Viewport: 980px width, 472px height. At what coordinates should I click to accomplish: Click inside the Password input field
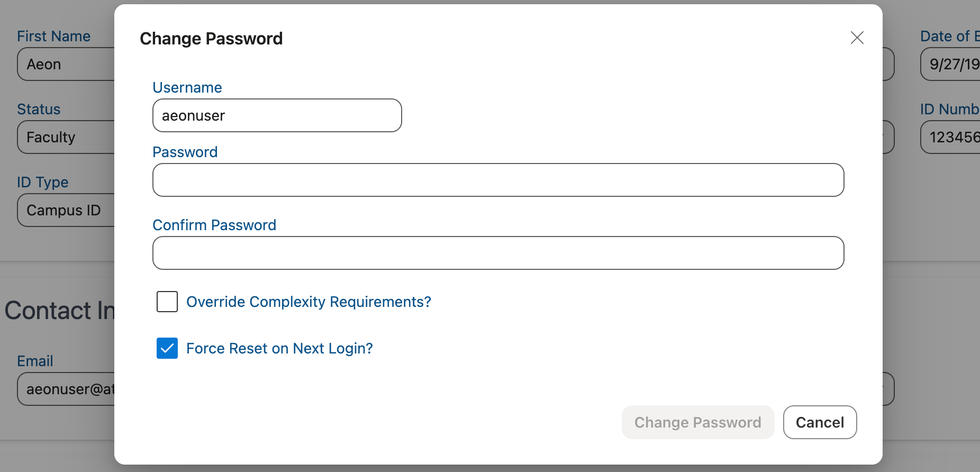(497, 180)
